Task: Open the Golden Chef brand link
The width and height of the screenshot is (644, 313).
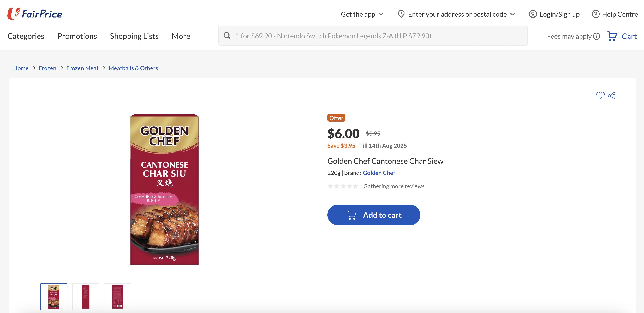Action: (x=379, y=173)
